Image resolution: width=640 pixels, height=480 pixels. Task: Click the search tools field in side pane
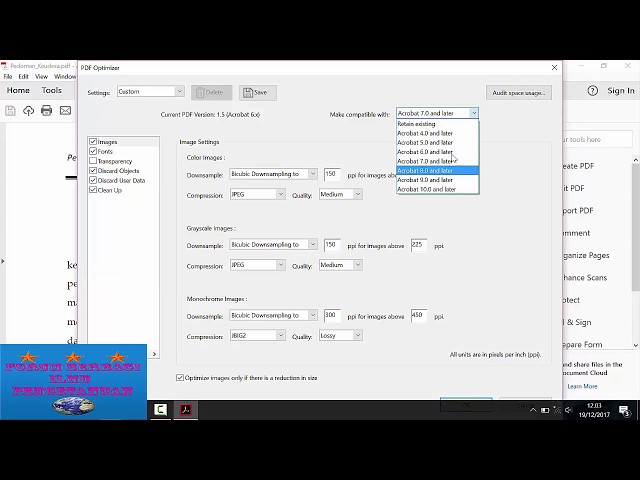598,140
